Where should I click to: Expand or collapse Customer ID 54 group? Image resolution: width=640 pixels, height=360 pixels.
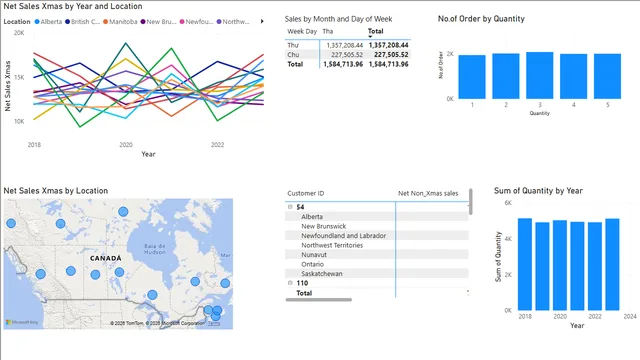click(x=290, y=207)
